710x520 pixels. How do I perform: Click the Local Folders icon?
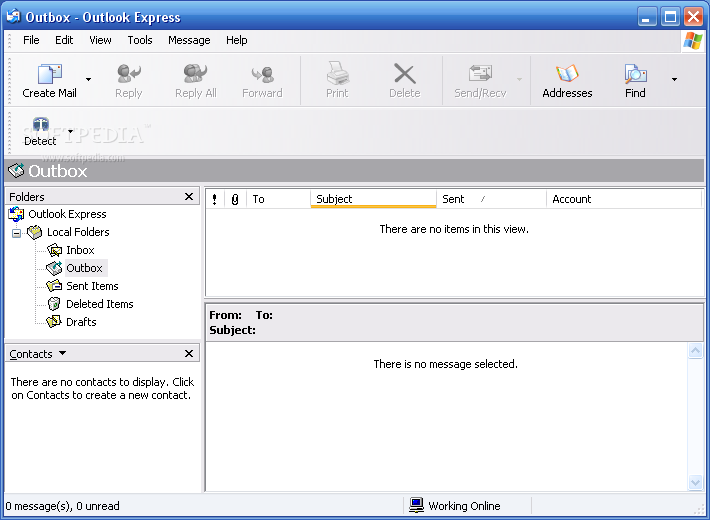point(35,232)
